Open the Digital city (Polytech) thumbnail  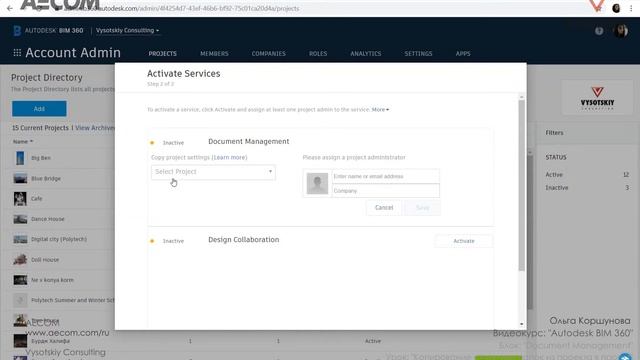20,239
